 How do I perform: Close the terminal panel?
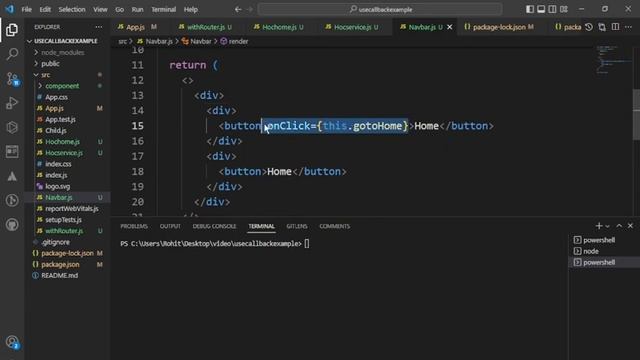630,226
